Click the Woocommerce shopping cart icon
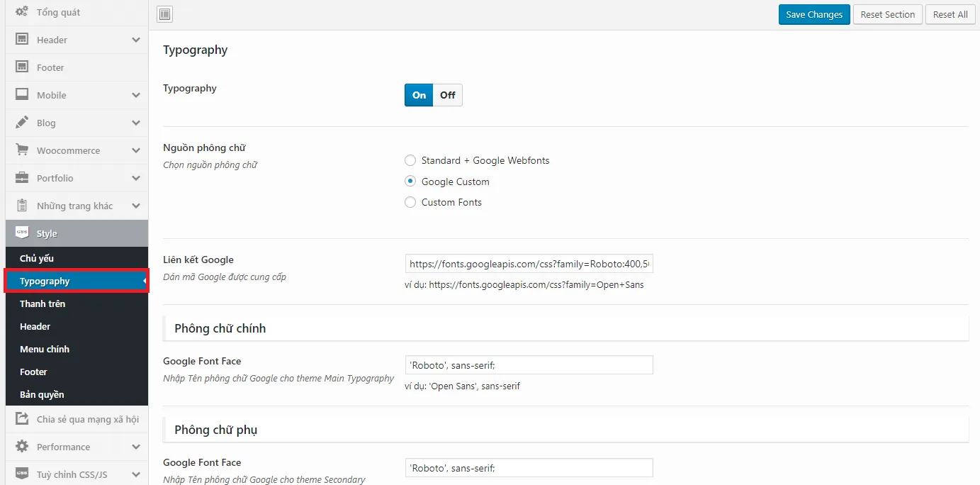The image size is (980, 485). click(22, 150)
